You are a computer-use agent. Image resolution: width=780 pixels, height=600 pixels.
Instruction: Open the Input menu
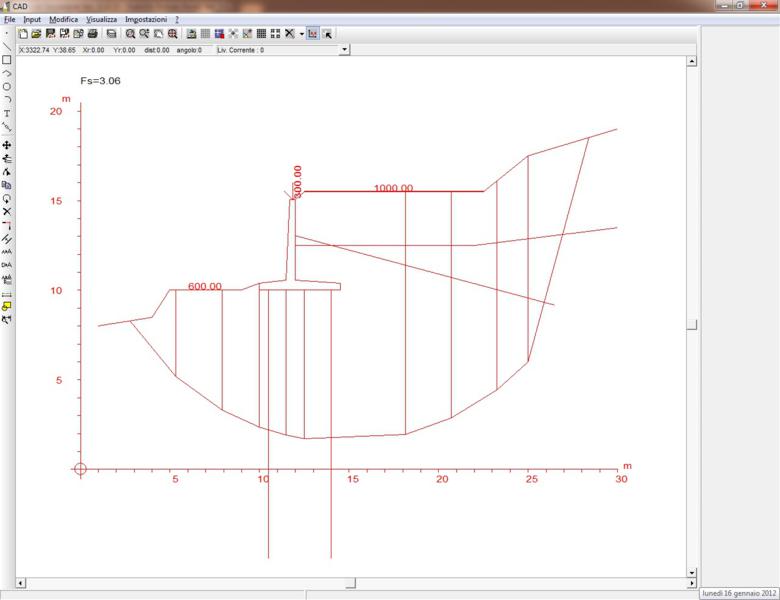pos(32,19)
